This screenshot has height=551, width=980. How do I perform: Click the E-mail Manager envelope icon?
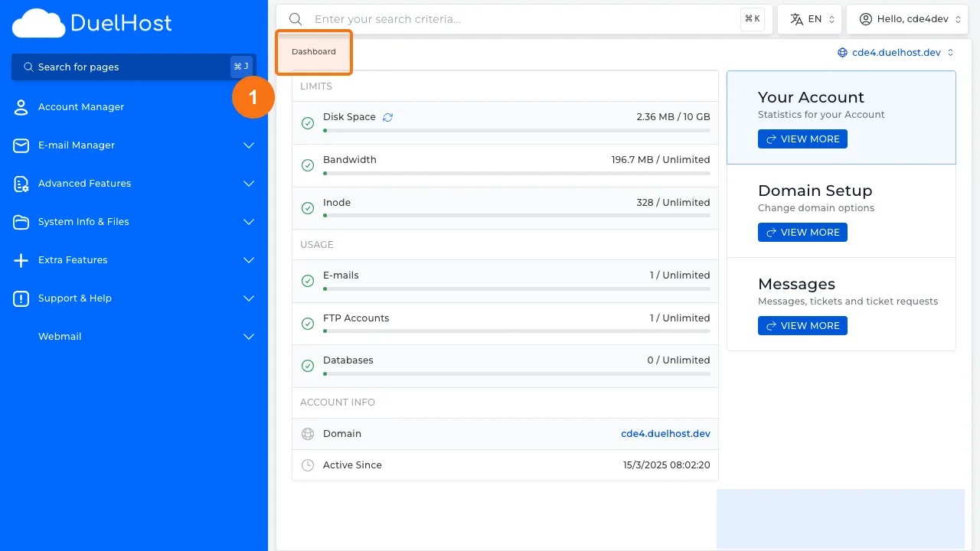(x=21, y=145)
